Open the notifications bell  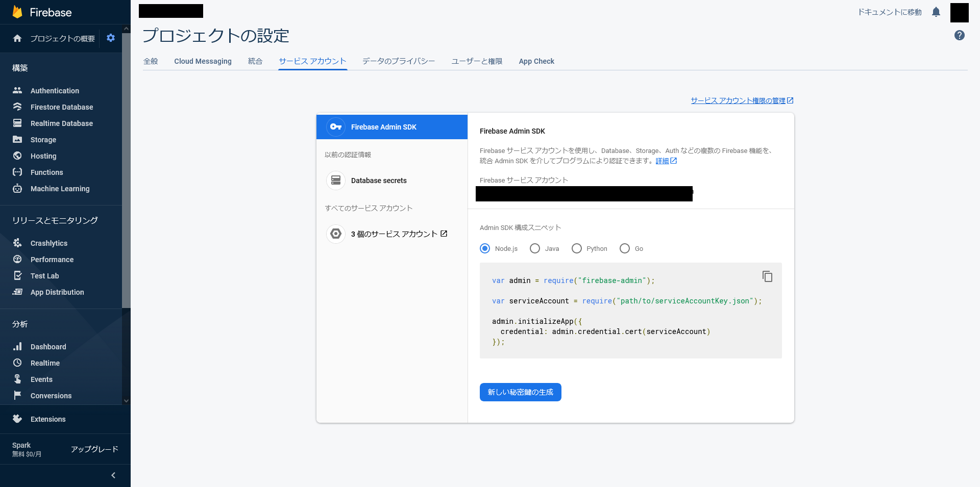tap(936, 12)
